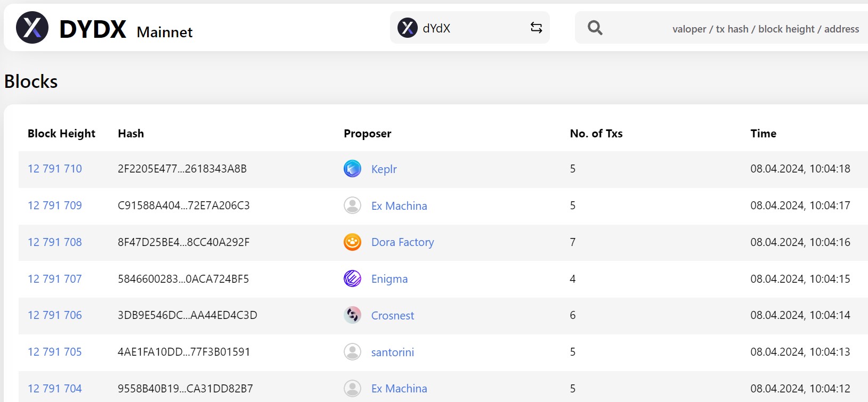Open block 12 791 705
Image resolution: width=868 pixels, height=402 pixels.
coord(55,352)
